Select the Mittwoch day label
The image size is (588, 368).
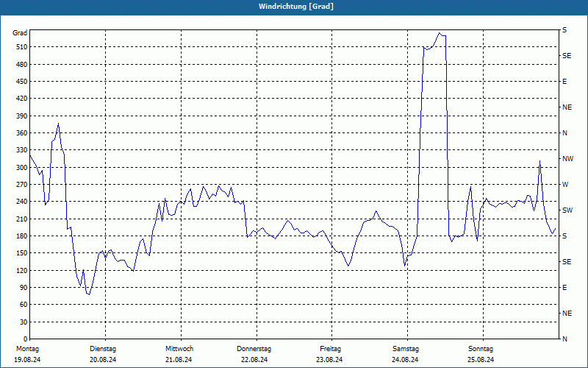coord(179,349)
